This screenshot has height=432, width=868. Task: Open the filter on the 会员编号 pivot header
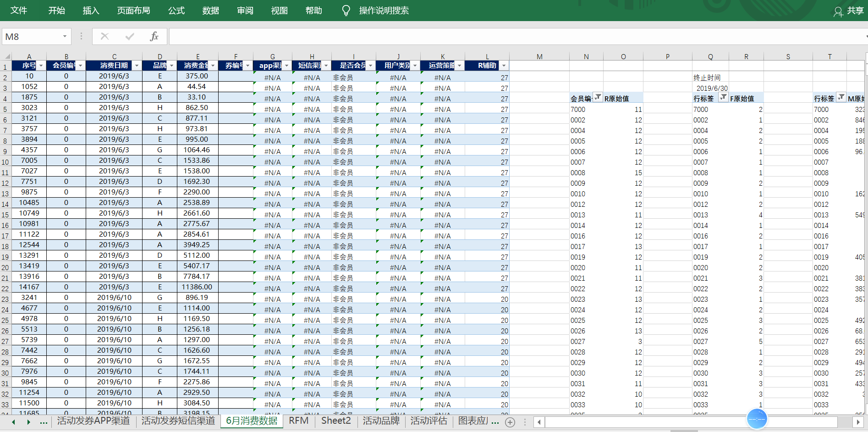[598, 97]
